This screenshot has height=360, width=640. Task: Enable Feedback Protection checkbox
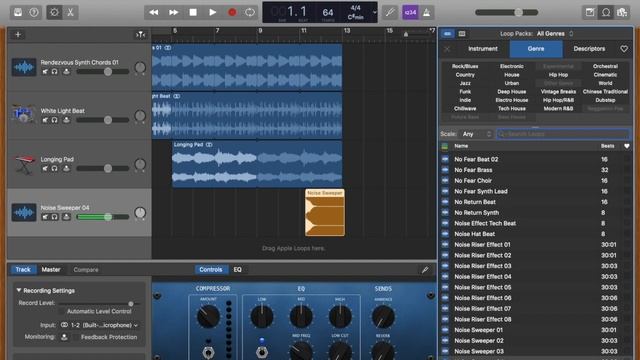[x=76, y=337]
